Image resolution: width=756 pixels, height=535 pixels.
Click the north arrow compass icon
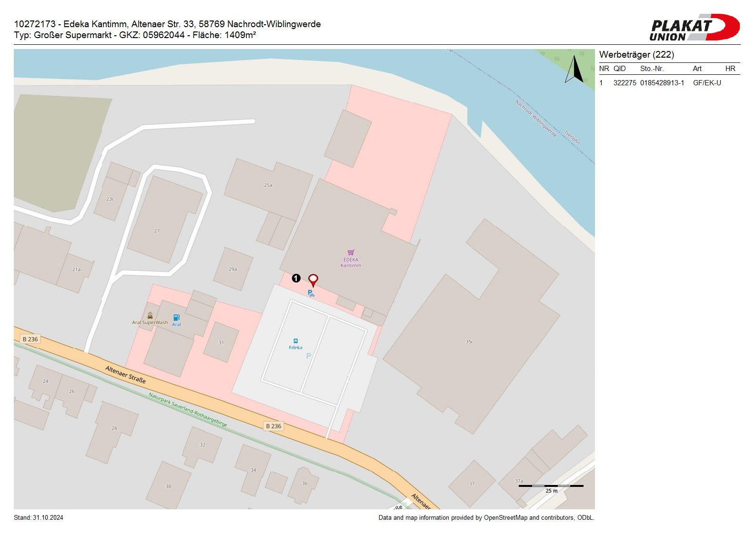(x=575, y=70)
